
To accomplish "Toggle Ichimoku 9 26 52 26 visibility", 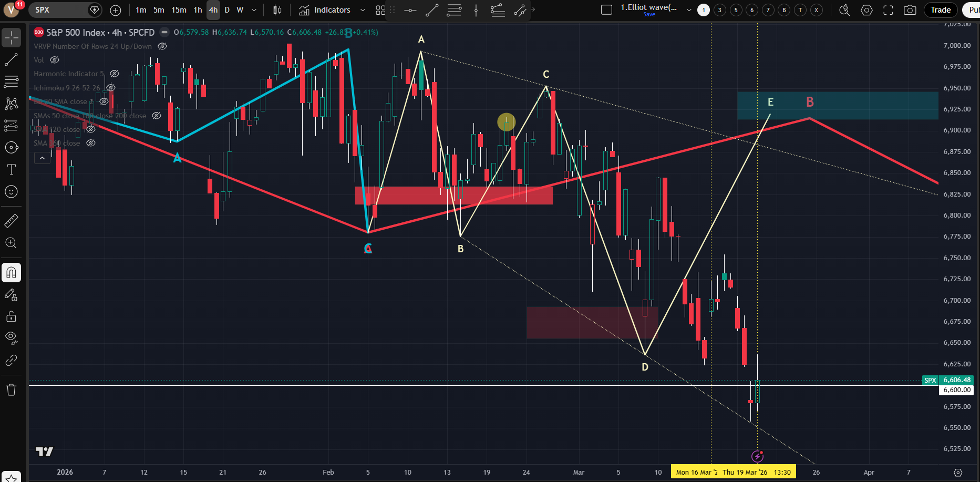I will click(x=110, y=88).
